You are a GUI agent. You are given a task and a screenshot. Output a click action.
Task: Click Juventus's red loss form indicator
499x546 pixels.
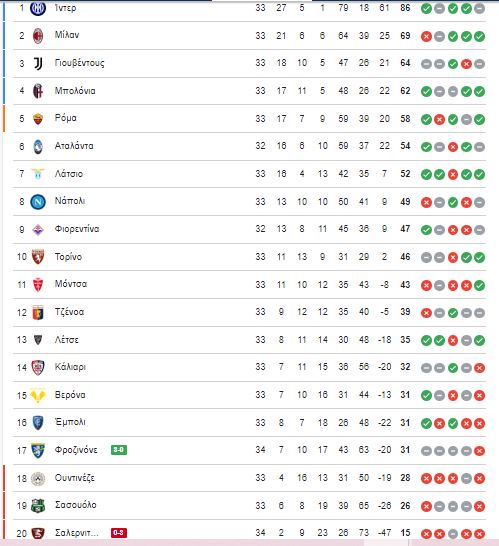(466, 64)
